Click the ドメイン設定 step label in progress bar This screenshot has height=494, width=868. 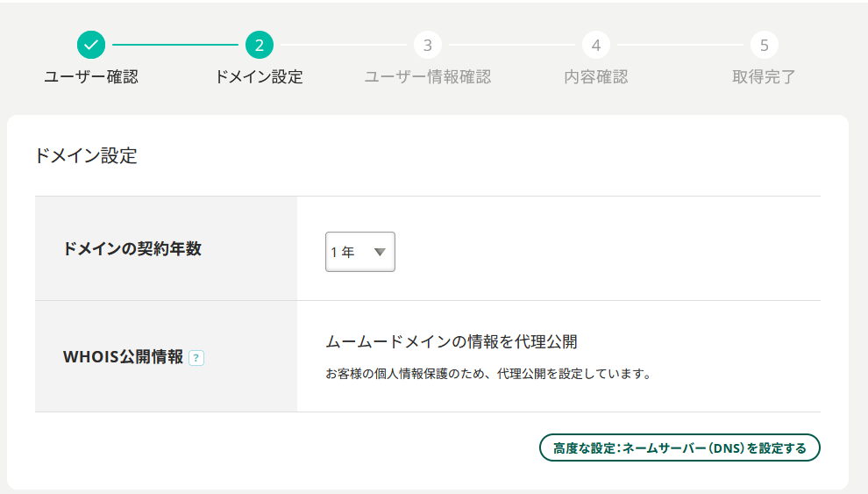(259, 76)
